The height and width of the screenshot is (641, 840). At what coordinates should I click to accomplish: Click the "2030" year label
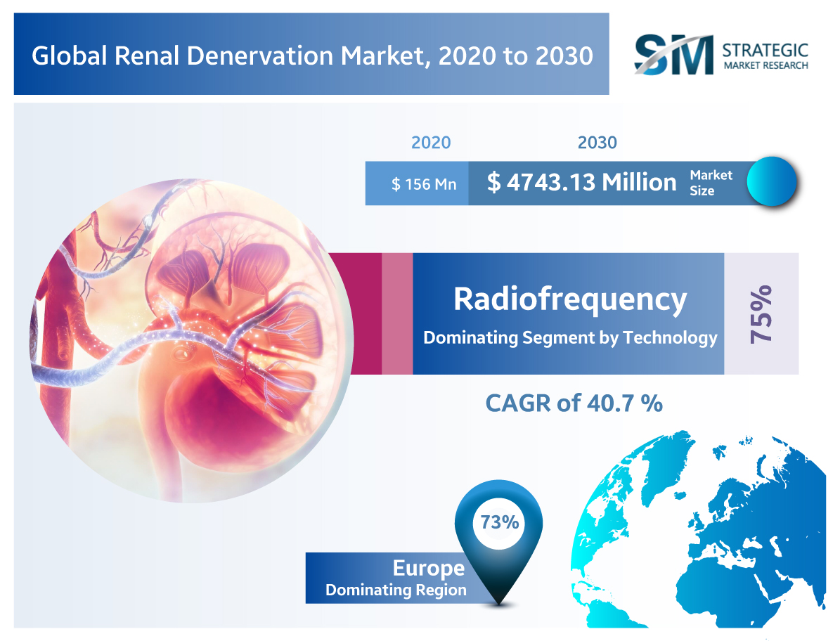point(597,143)
